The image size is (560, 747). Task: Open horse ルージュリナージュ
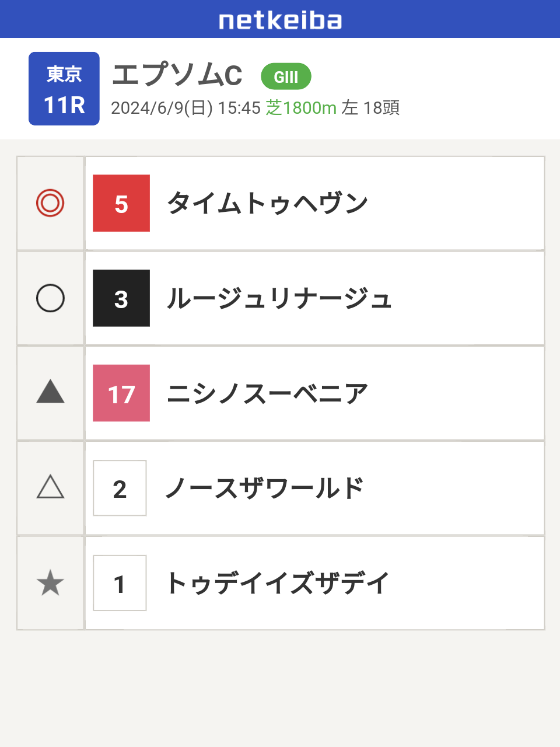tap(279, 299)
